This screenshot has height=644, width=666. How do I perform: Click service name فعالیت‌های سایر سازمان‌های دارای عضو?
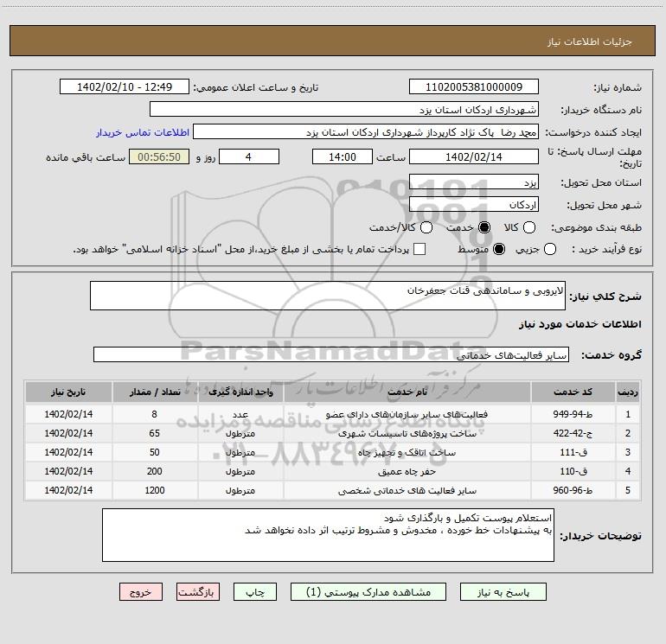point(407,414)
